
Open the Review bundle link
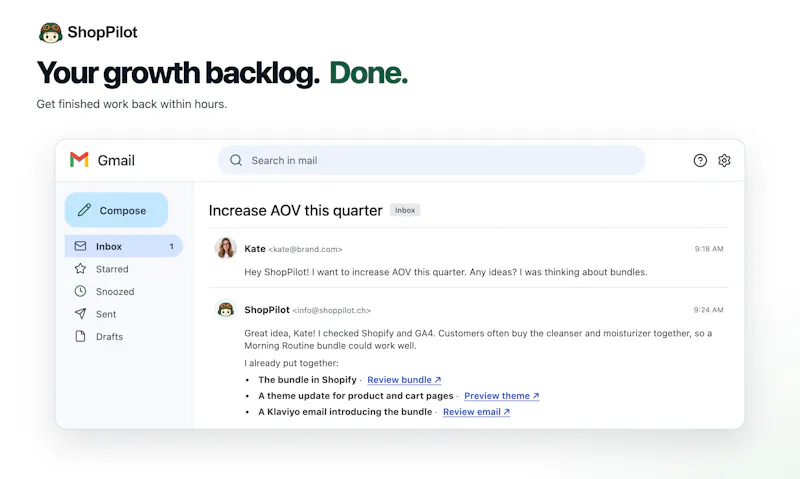404,380
